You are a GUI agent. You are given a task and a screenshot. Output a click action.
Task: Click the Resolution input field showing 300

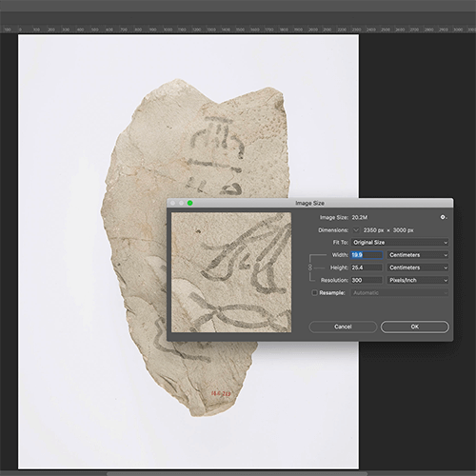pyautogui.click(x=367, y=280)
